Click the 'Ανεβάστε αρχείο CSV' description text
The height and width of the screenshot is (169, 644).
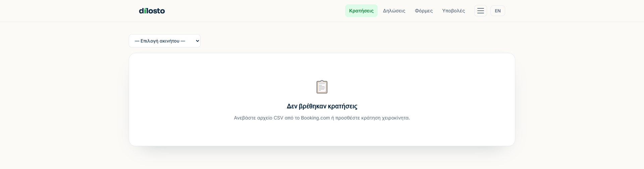click(x=322, y=118)
